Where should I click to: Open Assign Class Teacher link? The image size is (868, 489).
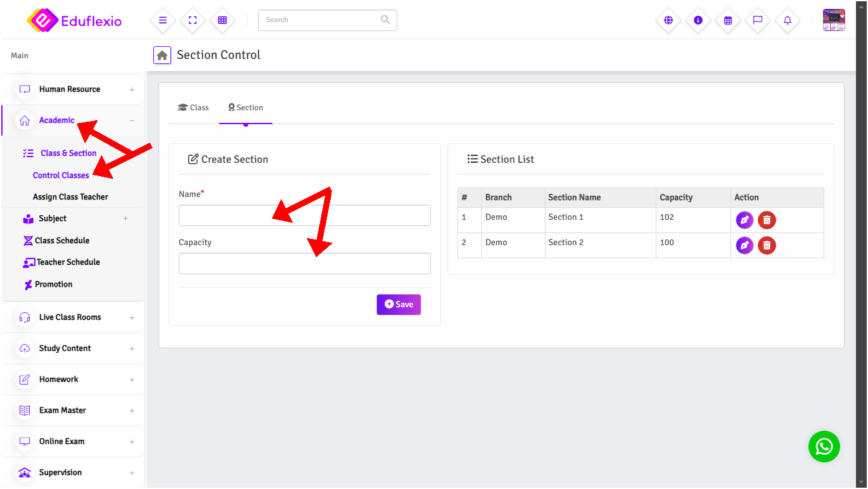(x=70, y=197)
